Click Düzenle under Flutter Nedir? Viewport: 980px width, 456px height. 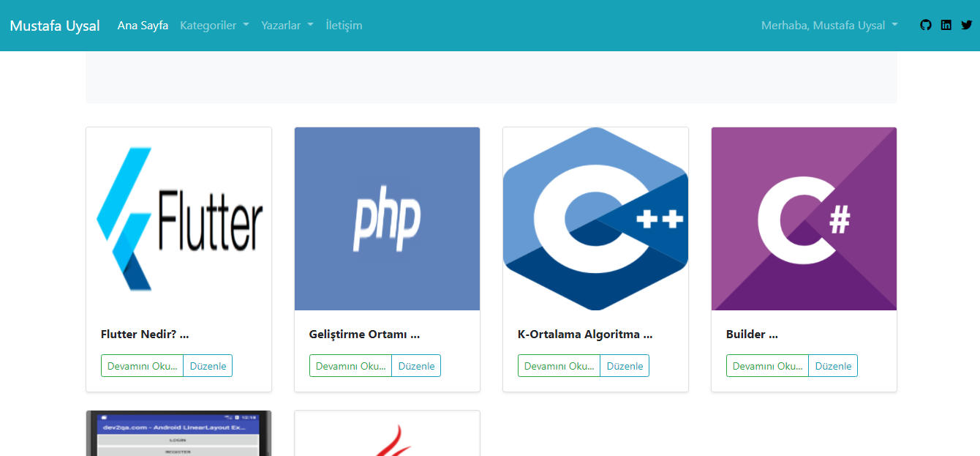208,366
